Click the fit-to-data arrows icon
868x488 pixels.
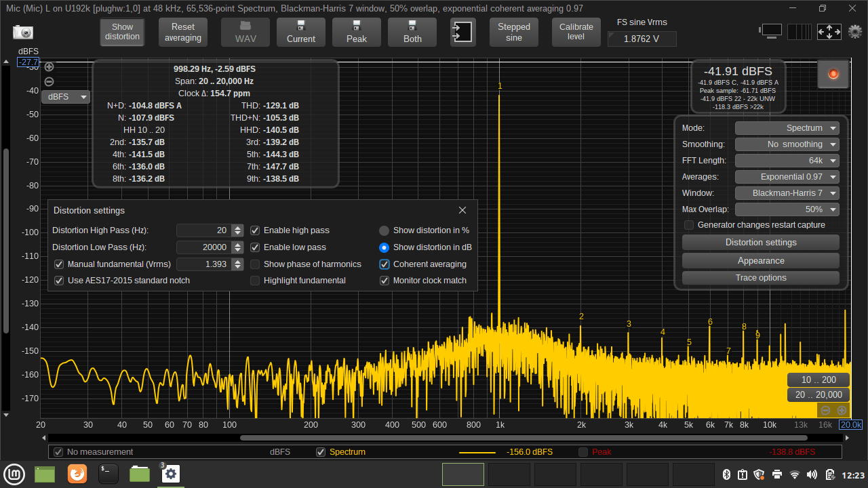tap(829, 32)
